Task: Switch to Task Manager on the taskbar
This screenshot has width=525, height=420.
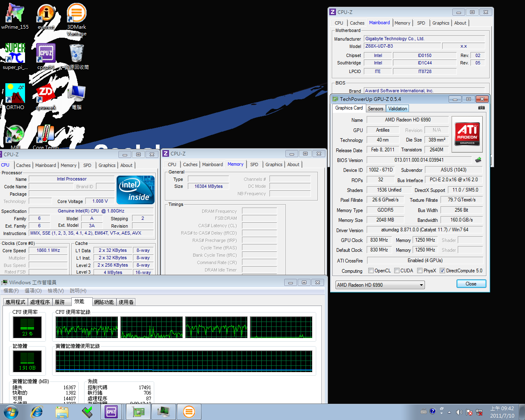Action: (x=164, y=412)
